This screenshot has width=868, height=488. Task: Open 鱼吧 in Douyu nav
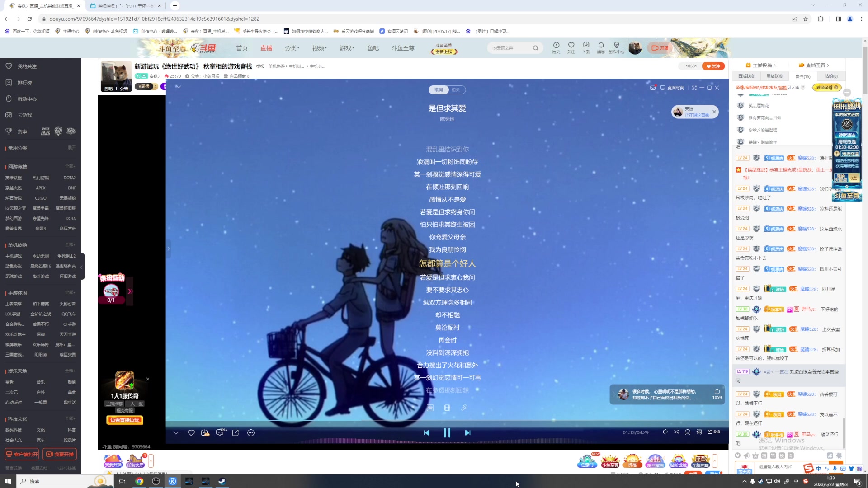coord(373,48)
